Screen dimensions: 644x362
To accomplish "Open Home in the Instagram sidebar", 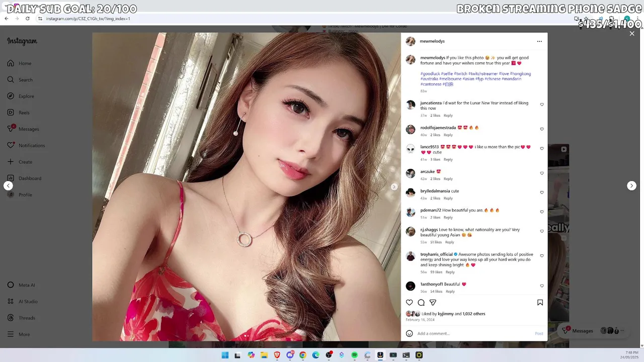I will [19, 63].
